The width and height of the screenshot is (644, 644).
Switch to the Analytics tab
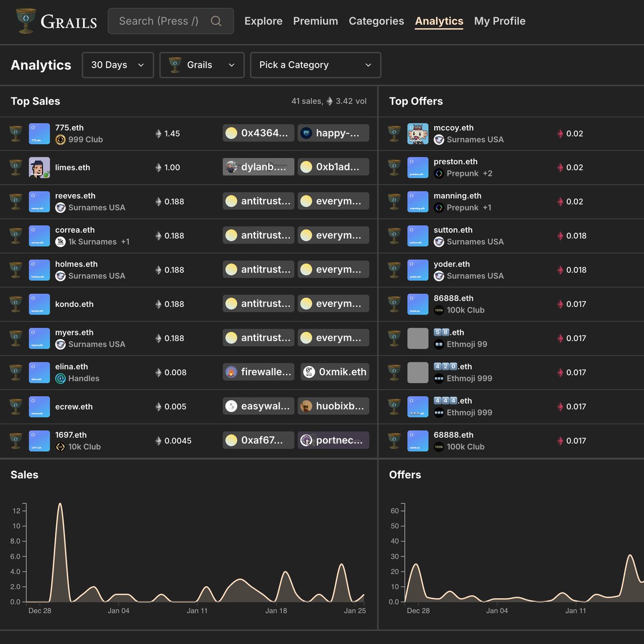tap(439, 21)
